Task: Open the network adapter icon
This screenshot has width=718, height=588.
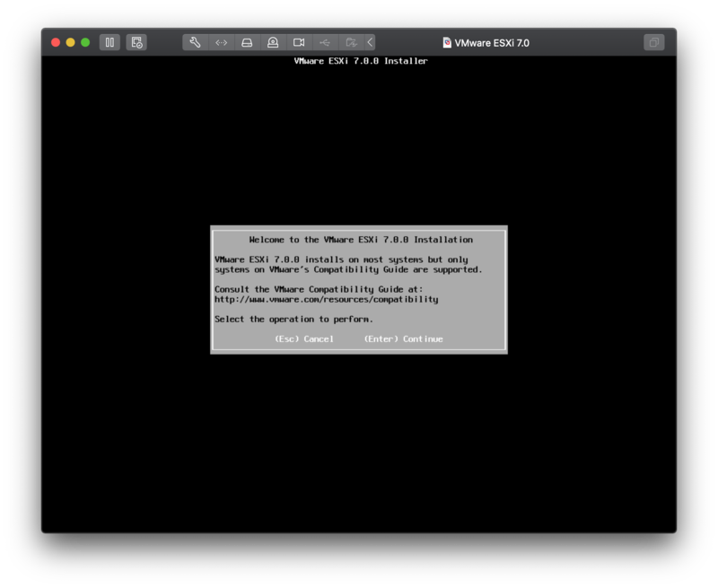Action: pos(221,42)
